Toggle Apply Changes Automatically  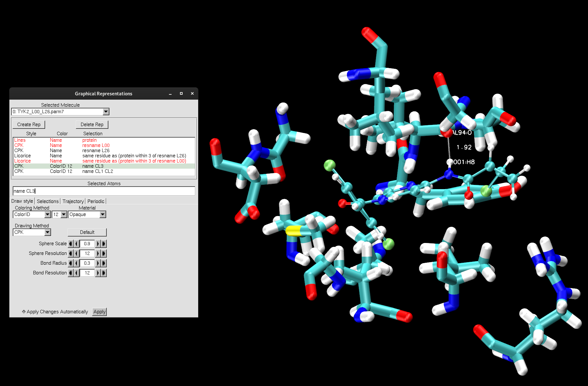pos(24,312)
